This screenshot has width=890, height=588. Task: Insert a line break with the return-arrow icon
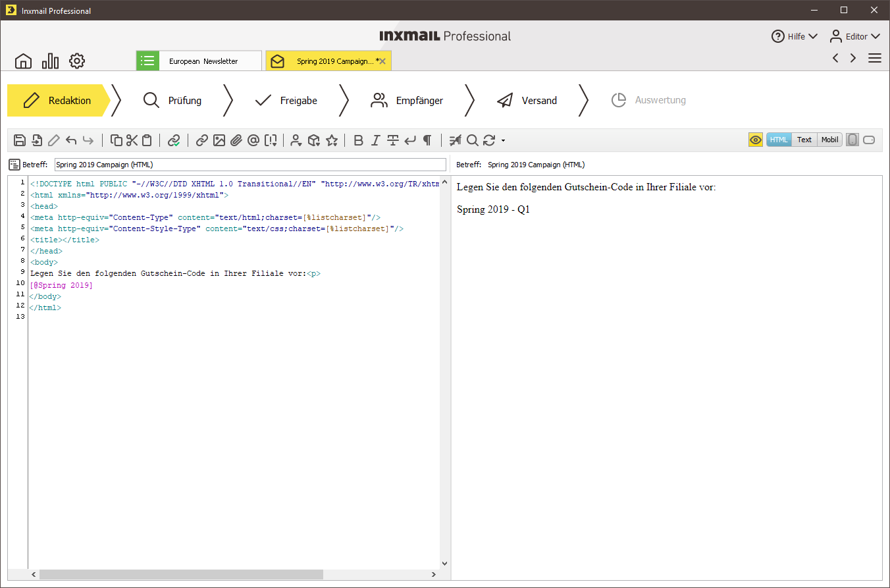point(409,140)
